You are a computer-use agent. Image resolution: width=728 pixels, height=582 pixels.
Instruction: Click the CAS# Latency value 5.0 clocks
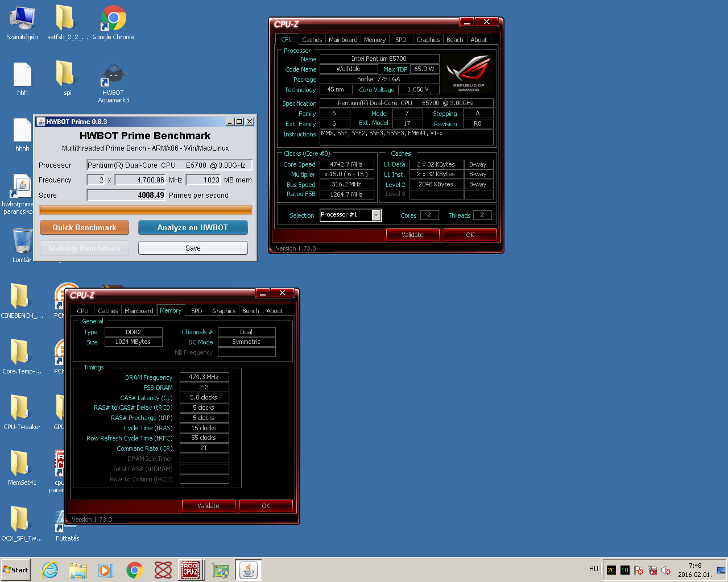[x=204, y=397]
